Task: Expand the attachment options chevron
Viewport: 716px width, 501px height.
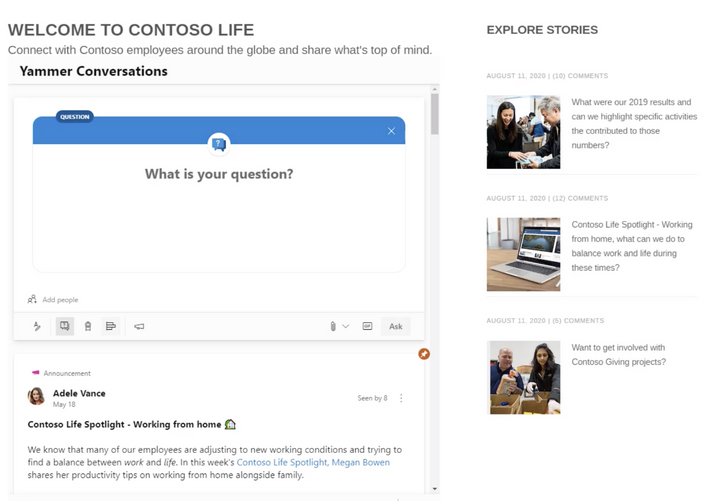Action: click(346, 326)
